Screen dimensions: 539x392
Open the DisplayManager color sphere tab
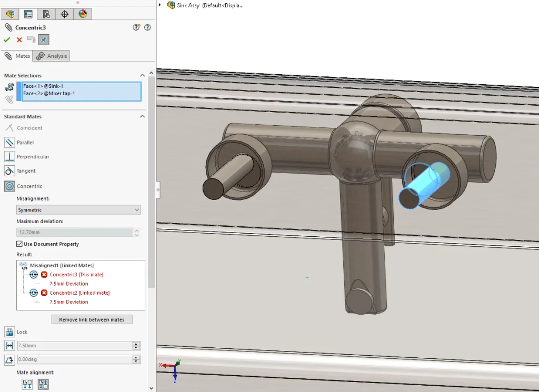coord(83,14)
